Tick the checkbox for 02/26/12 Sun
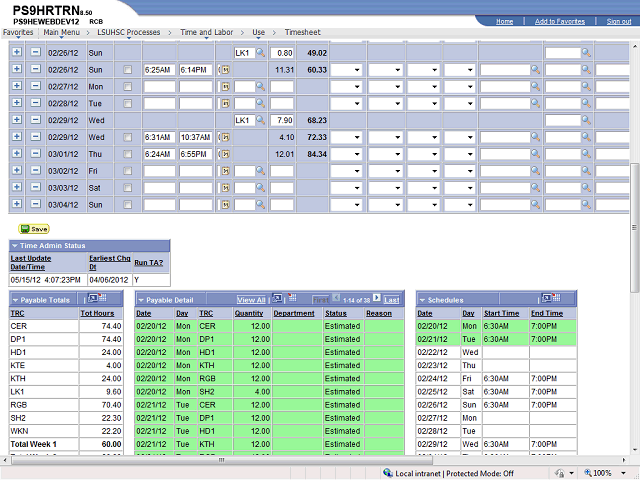640x480 pixels. [128, 70]
